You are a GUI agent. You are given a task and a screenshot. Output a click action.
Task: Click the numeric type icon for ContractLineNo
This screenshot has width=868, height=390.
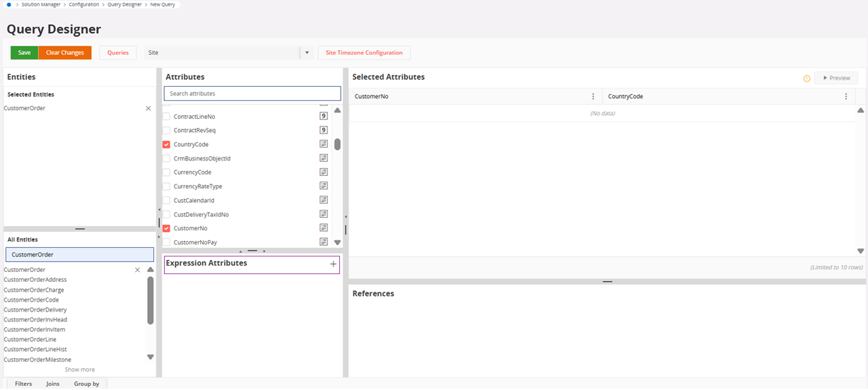tap(324, 117)
